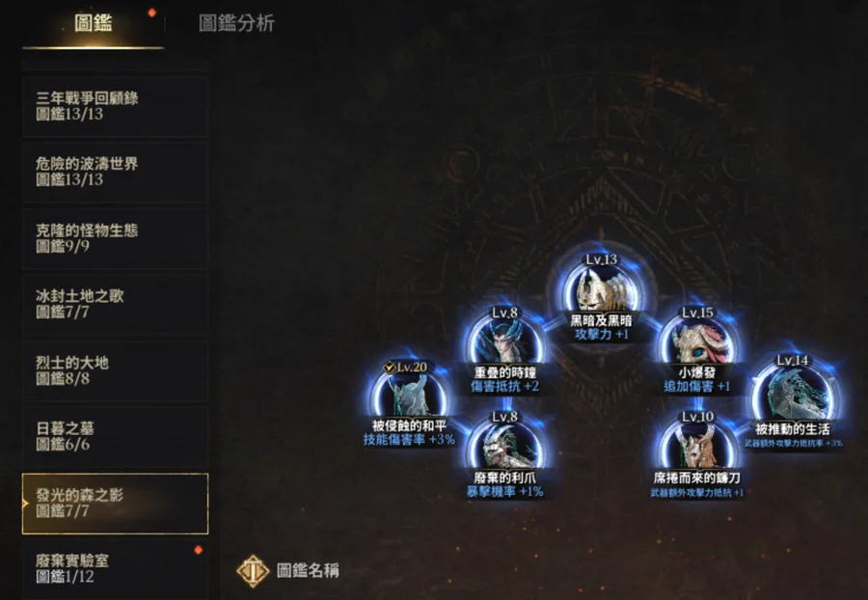This screenshot has width=868, height=600.
Task: Open 克隆的怪物生態 codex list item
Action: [115, 238]
